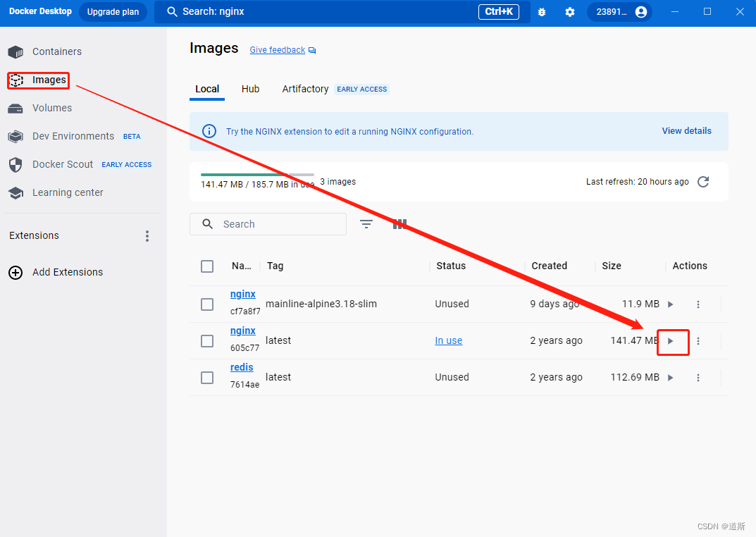Click the Ctrl+K shortcut badge

click(499, 11)
